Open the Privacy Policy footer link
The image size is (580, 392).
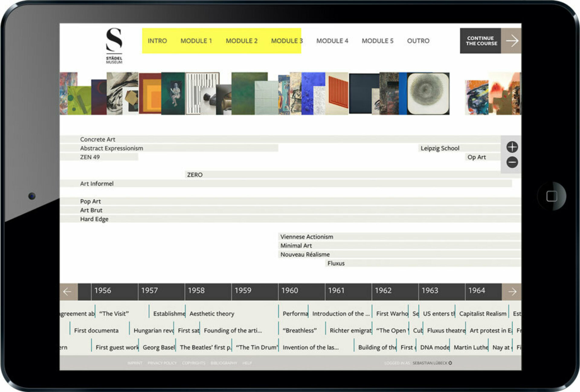click(x=162, y=363)
